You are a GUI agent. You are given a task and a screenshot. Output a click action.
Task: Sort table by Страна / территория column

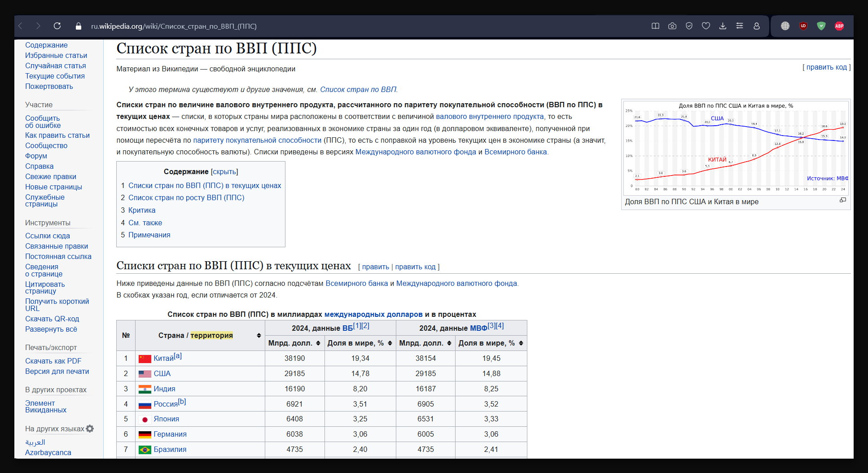[x=259, y=336]
